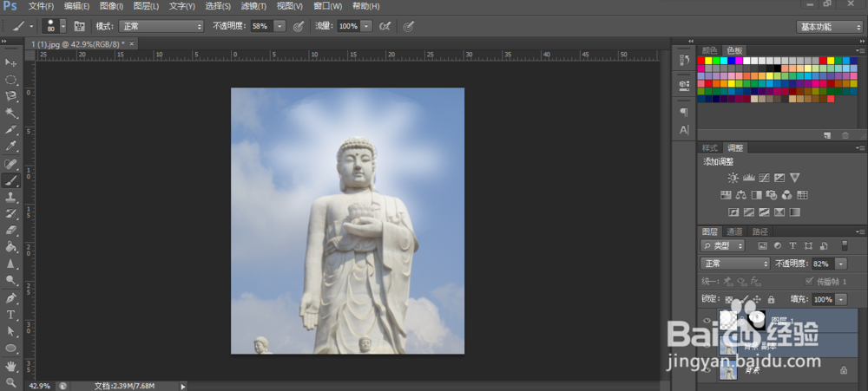Screen dimensions: 868x391
Task: Open the 流量 flow slider dropdown
Action: tap(366, 26)
